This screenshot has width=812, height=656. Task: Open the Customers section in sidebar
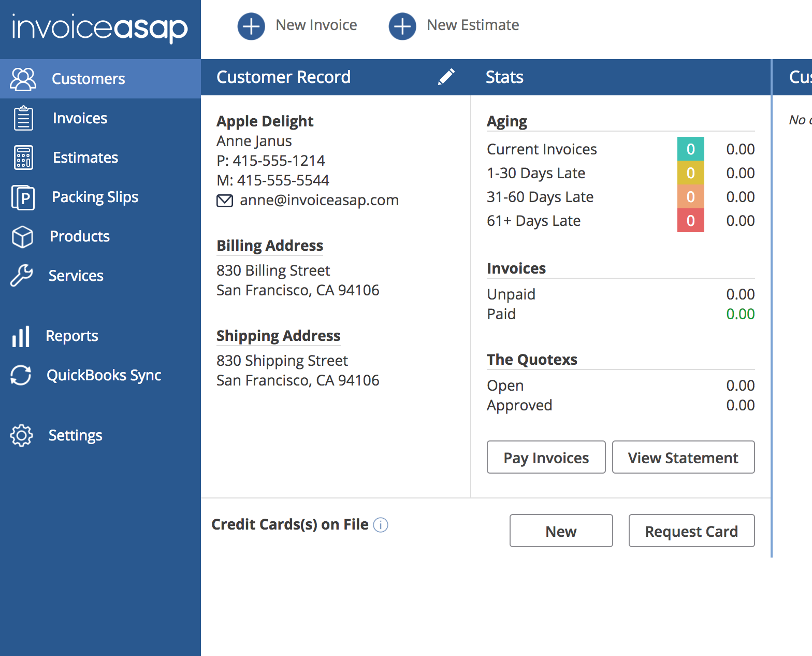click(88, 79)
